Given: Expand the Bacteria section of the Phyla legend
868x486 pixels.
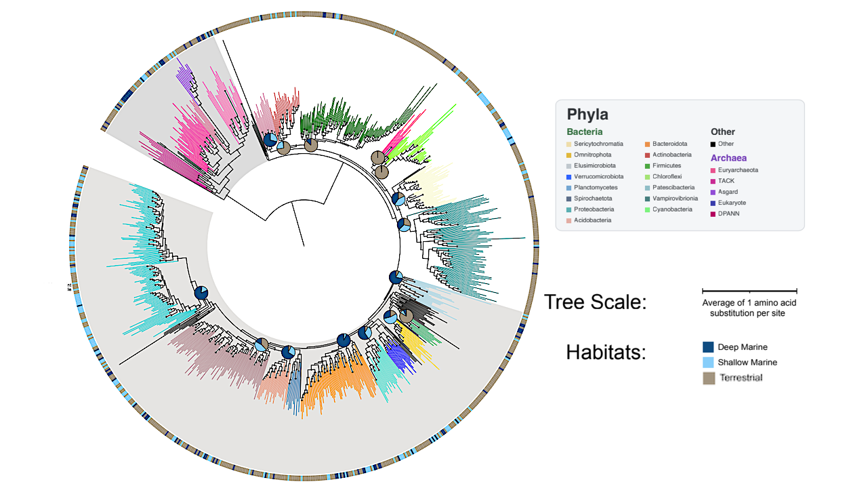Looking at the screenshot, I should pos(585,131).
